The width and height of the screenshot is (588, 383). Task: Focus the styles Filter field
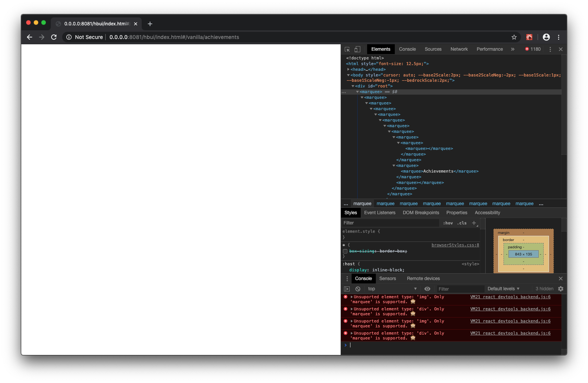pyautogui.click(x=390, y=223)
